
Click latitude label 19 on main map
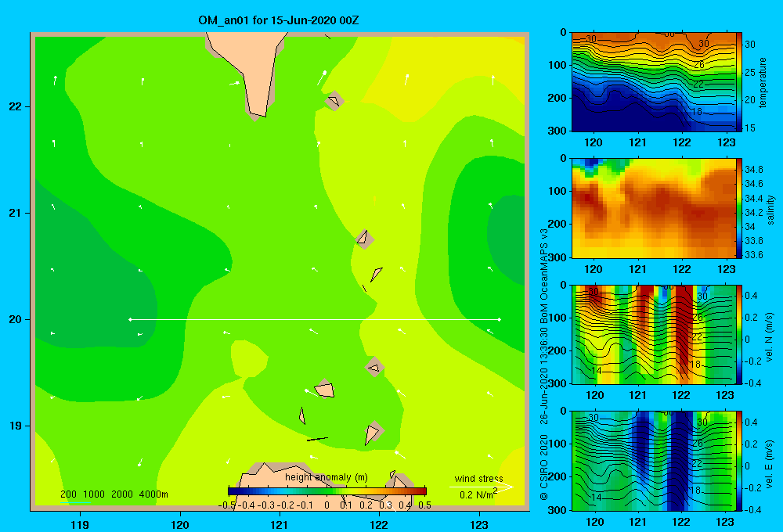[x=15, y=426]
